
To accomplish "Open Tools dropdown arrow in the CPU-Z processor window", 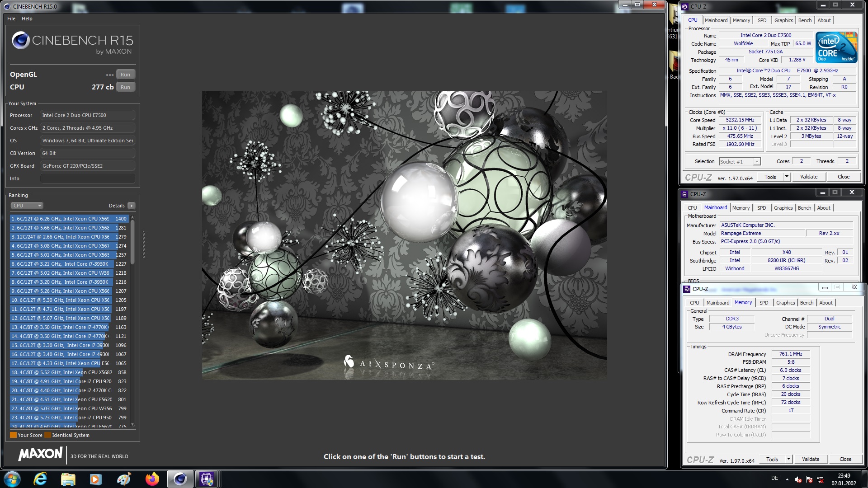I will tap(787, 177).
